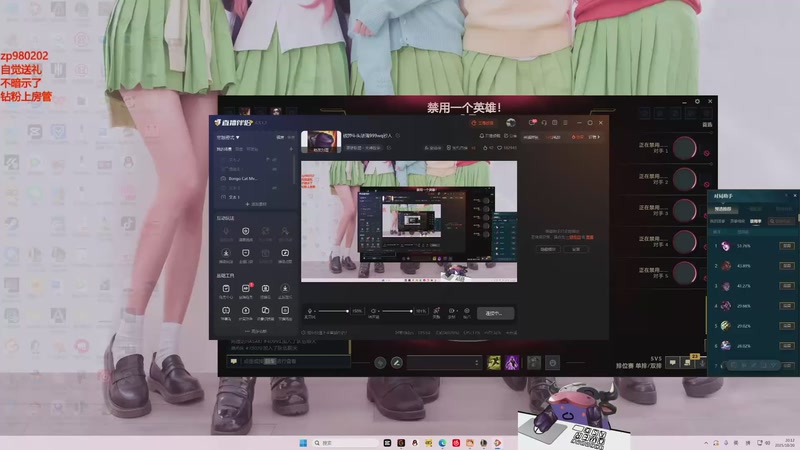Screen dimensions: 800x450
Task: Click rank 3 champion icon with 40.27%
Action: [726, 286]
